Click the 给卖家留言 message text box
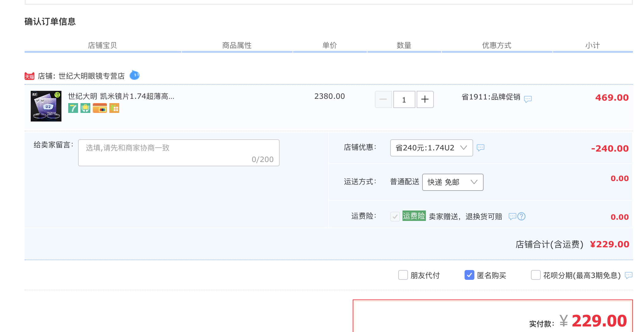644x332 pixels. (x=179, y=153)
